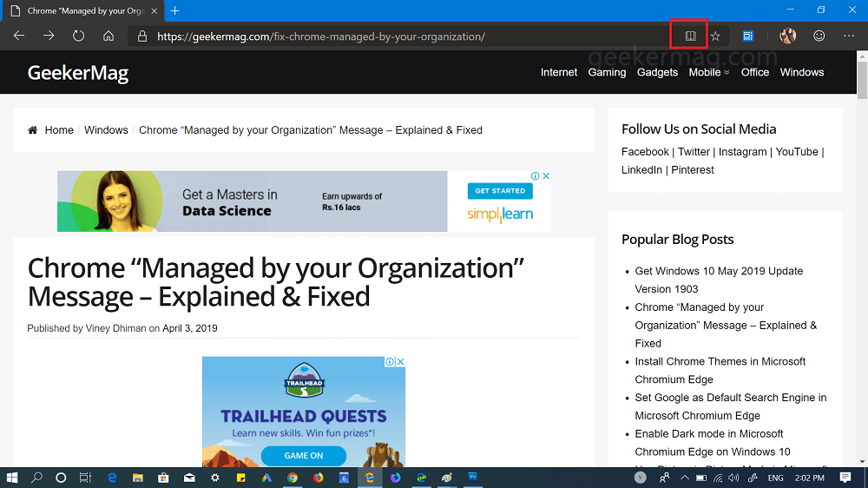Open a new tab with plus button
This screenshot has width=868, height=488.
coord(175,10)
